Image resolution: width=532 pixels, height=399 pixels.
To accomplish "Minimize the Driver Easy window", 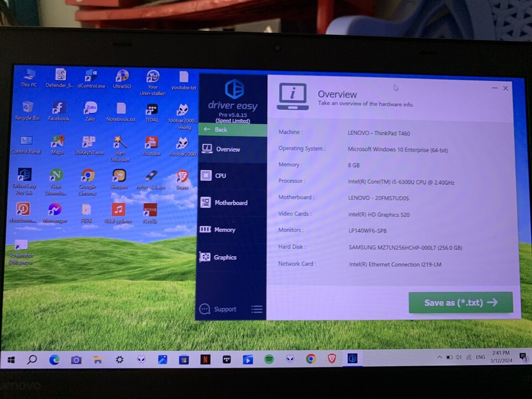I will pyautogui.click(x=495, y=88).
